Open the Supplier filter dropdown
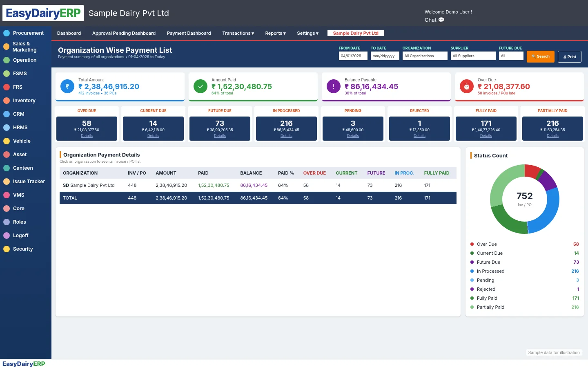 pos(473,56)
